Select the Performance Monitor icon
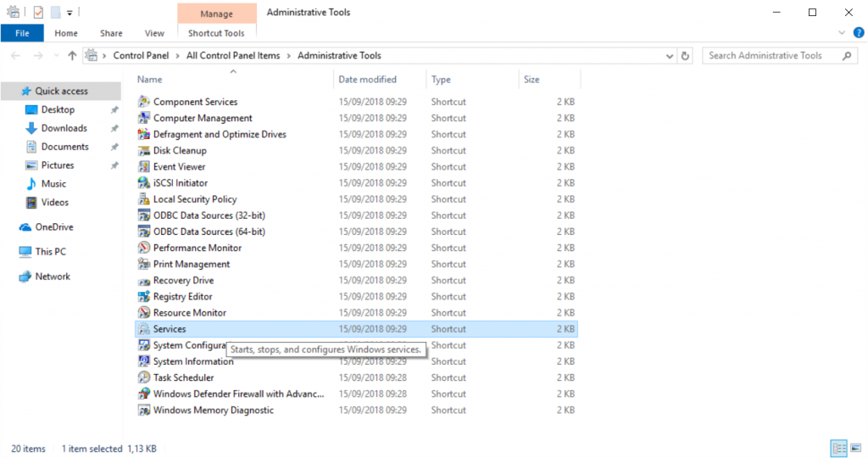 pyautogui.click(x=144, y=248)
